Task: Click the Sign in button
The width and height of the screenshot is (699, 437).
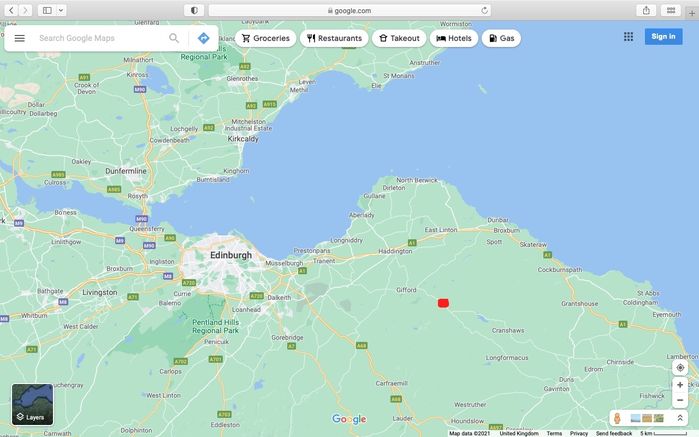Action: click(x=663, y=37)
